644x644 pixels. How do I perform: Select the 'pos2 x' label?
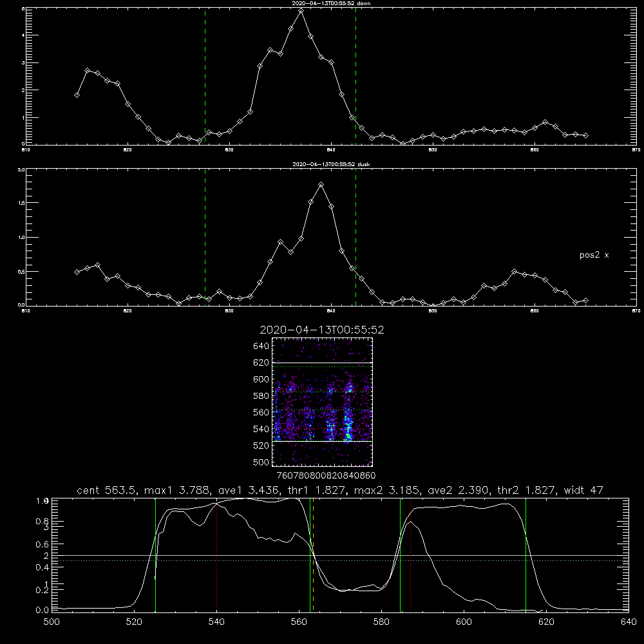[x=594, y=255]
